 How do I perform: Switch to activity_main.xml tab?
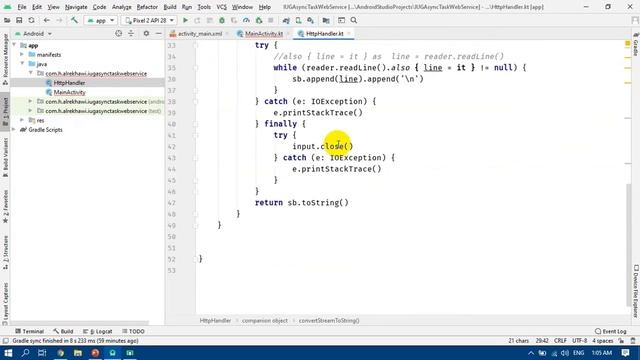pyautogui.click(x=200, y=34)
